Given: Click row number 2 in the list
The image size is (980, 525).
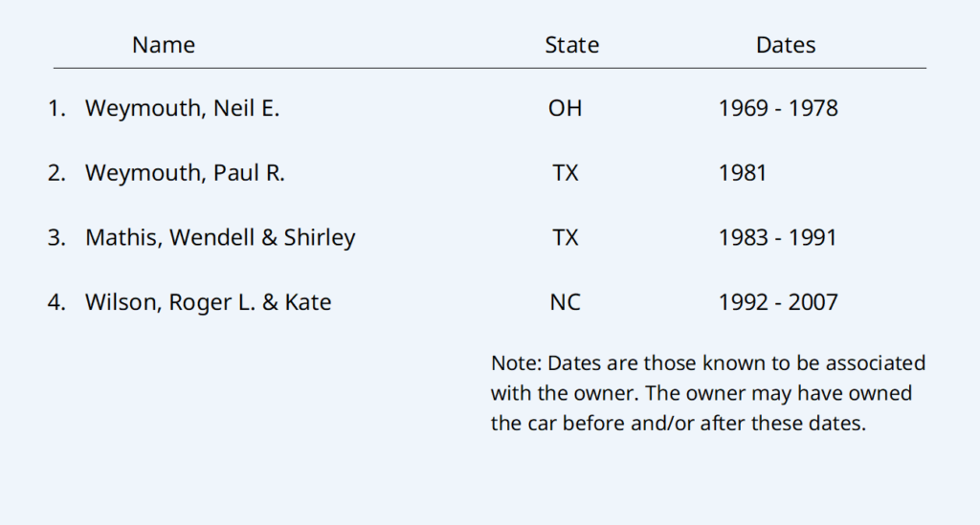Looking at the screenshot, I should 56,173.
